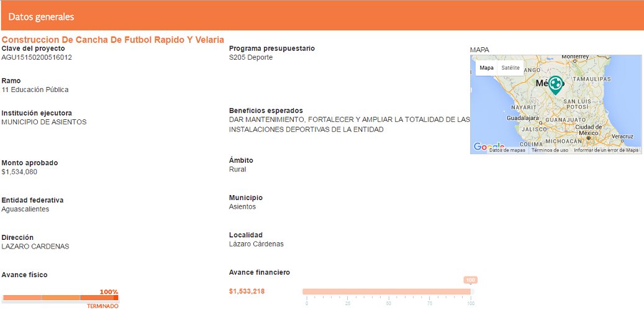Select the text MUNICIPIO DE ASIENTOS
Screen dimensions: 644x320
point(44,122)
